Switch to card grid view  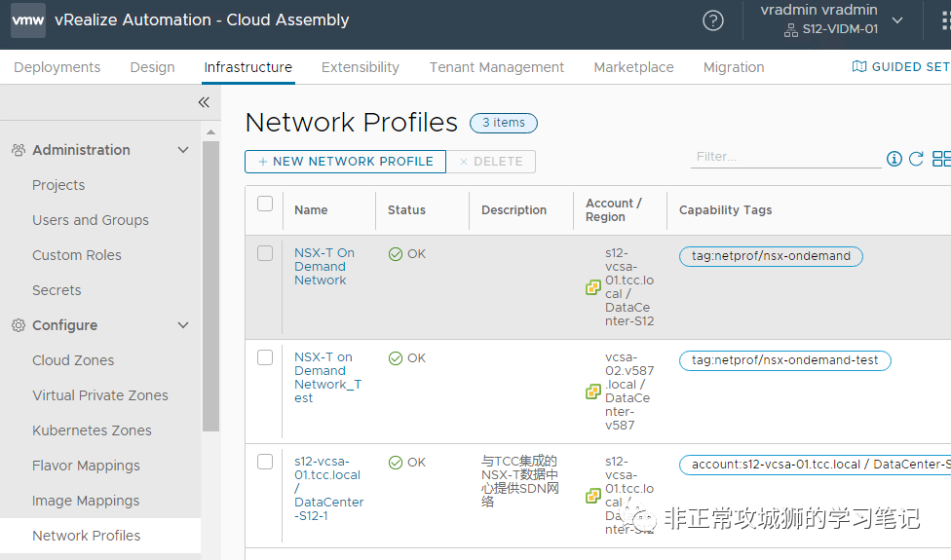(x=941, y=159)
